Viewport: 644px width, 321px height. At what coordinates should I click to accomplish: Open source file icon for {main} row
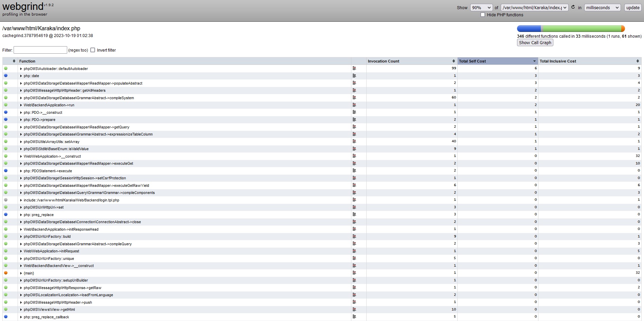(x=354, y=273)
